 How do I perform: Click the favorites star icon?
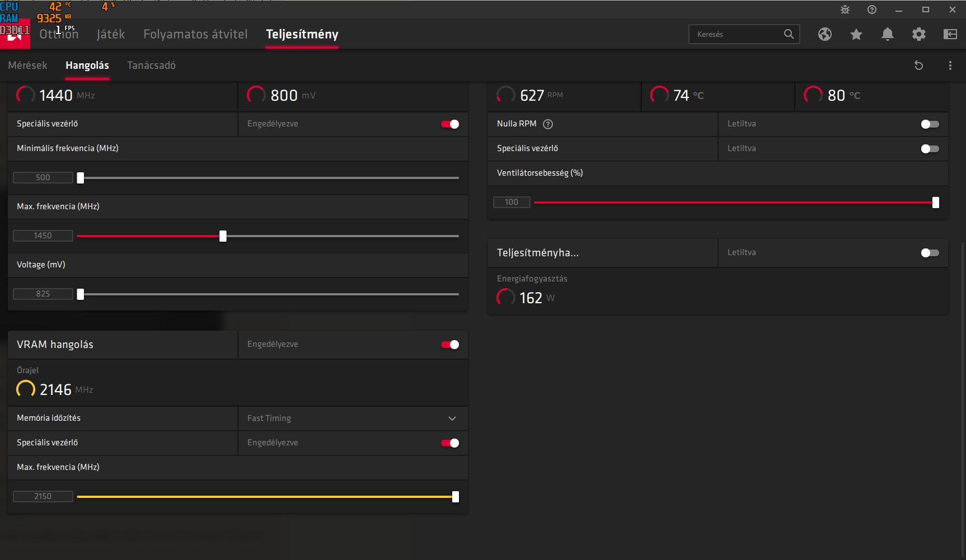point(856,34)
